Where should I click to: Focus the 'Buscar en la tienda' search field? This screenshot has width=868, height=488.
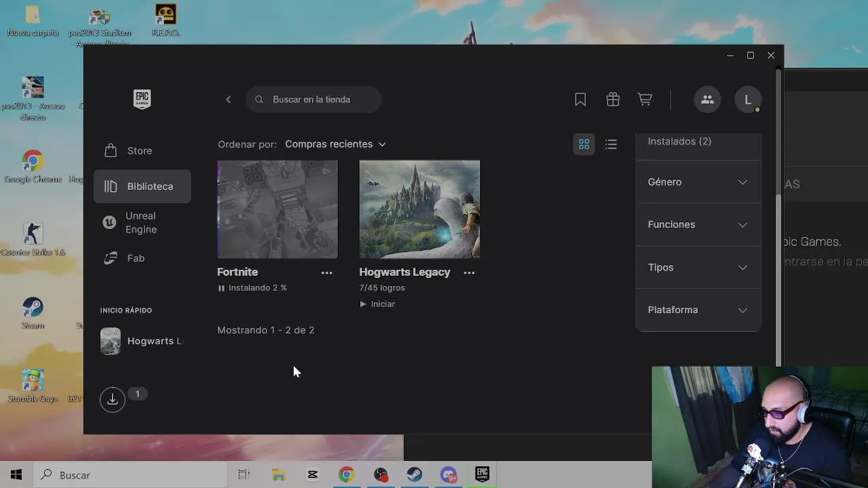click(313, 100)
